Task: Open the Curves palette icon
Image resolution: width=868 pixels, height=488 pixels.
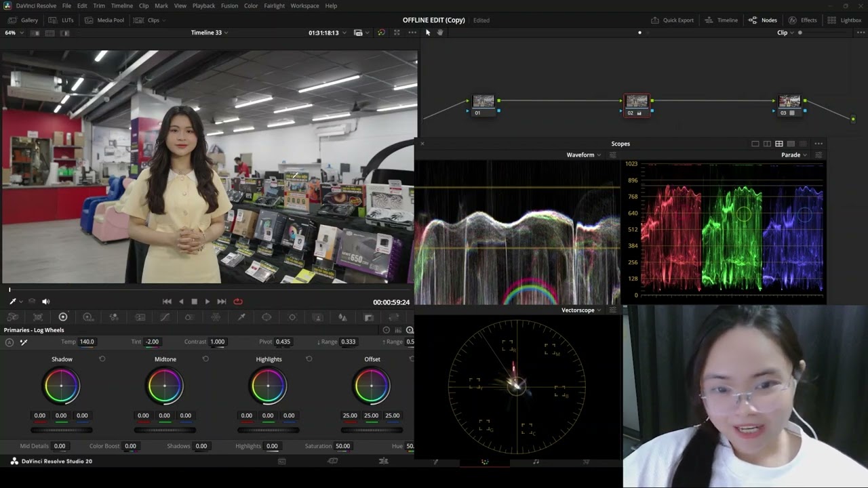Action: pos(165,317)
